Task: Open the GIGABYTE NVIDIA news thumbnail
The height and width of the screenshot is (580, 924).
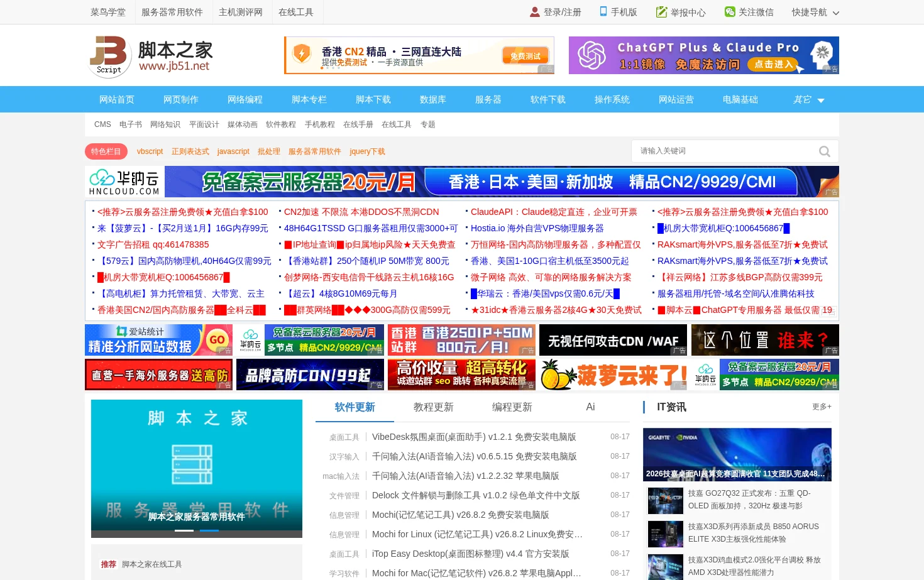Action: [x=737, y=454]
